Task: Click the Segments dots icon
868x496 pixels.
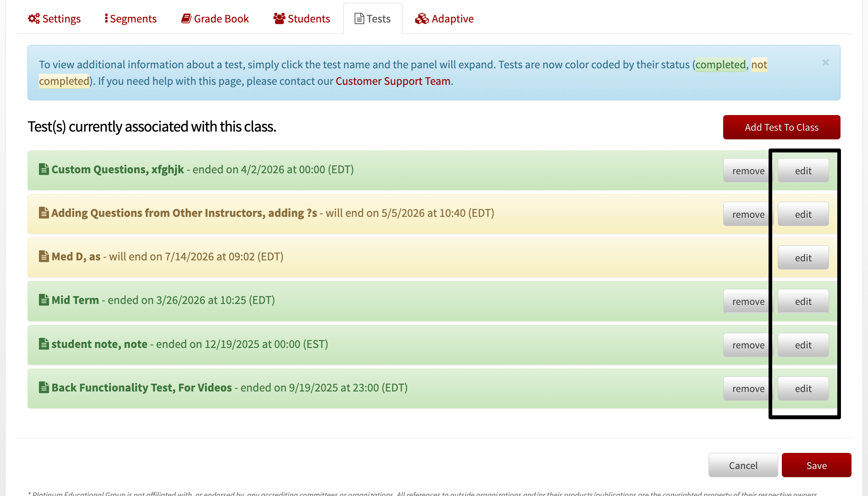Action: [106, 18]
